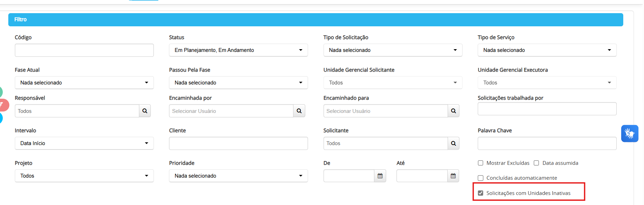The image size is (644, 205).
Task: Focus the Código input field
Action: [84, 50]
